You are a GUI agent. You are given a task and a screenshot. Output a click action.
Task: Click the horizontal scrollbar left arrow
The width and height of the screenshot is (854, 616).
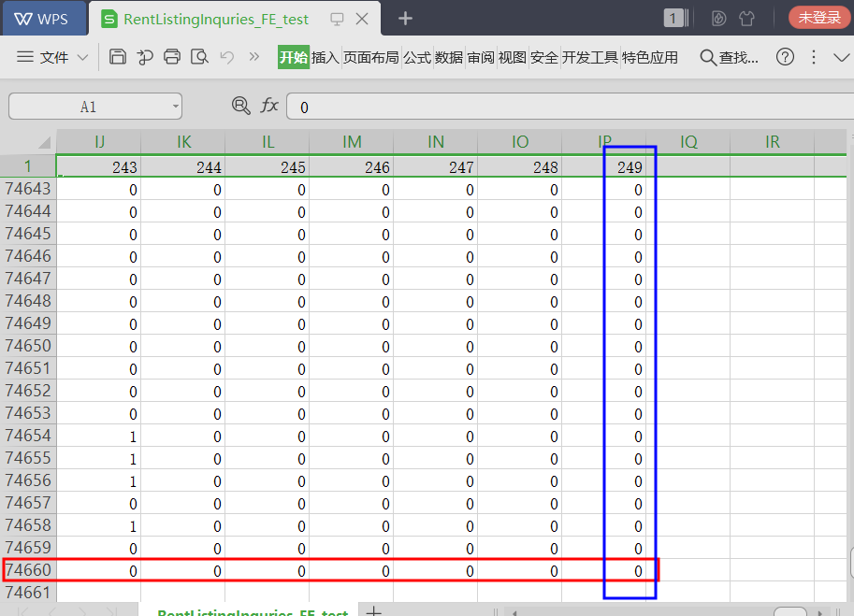tap(514, 611)
